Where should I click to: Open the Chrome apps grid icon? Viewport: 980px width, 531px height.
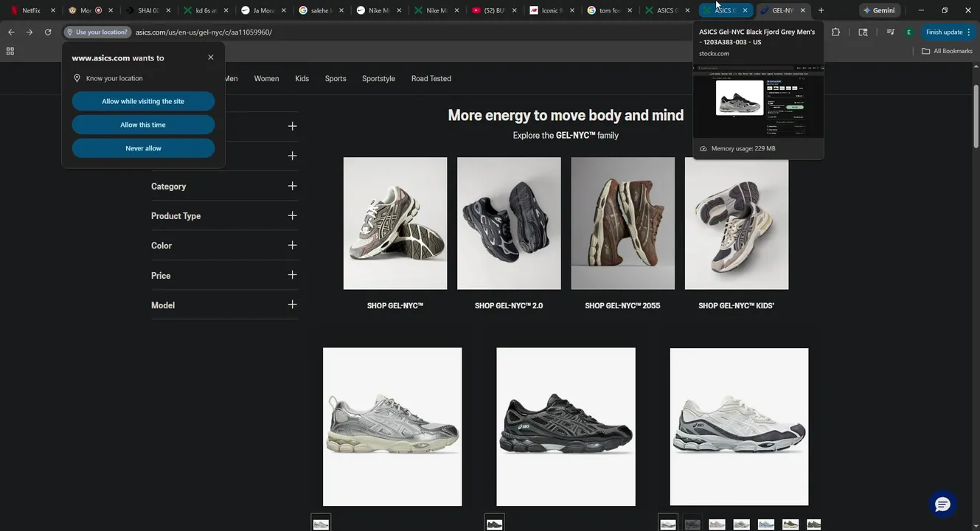pos(10,51)
